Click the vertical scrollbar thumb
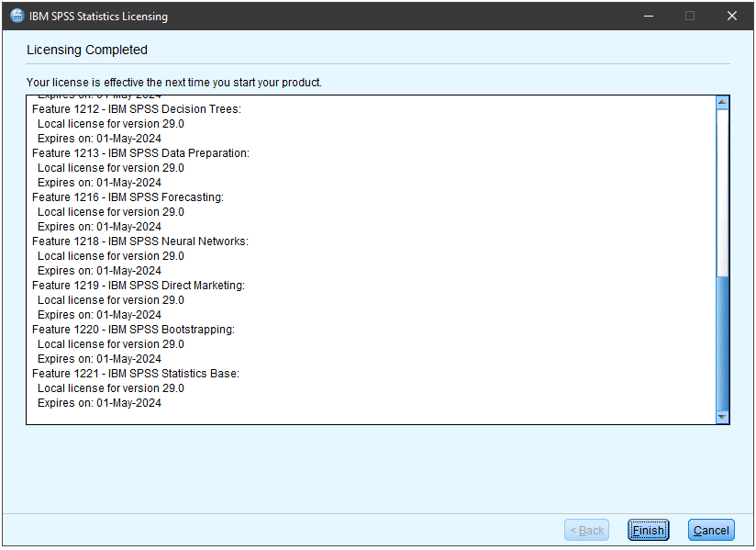The width and height of the screenshot is (756, 550). coord(722,343)
